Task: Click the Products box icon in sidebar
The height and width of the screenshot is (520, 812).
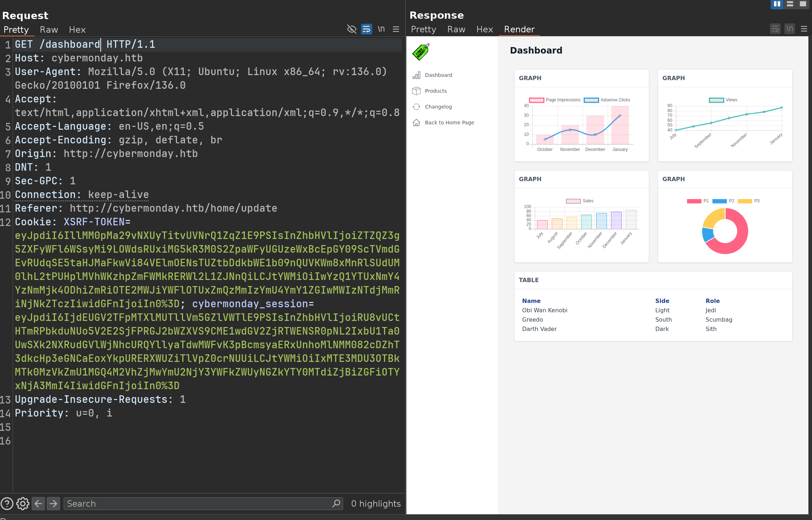Action: [416, 91]
